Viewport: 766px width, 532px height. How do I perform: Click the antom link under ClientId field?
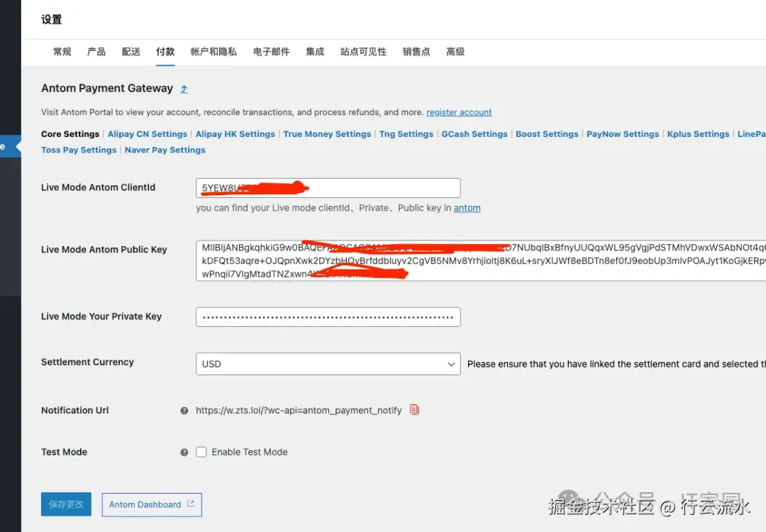(x=467, y=208)
